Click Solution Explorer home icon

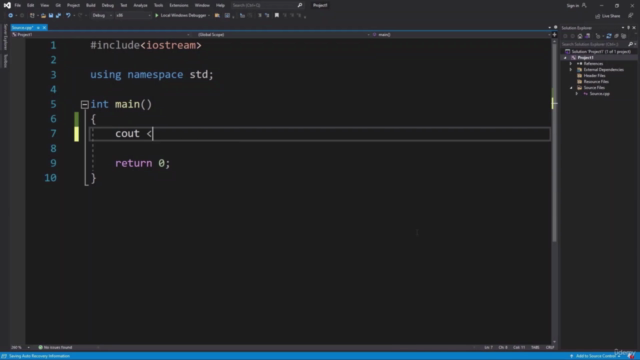point(580,36)
